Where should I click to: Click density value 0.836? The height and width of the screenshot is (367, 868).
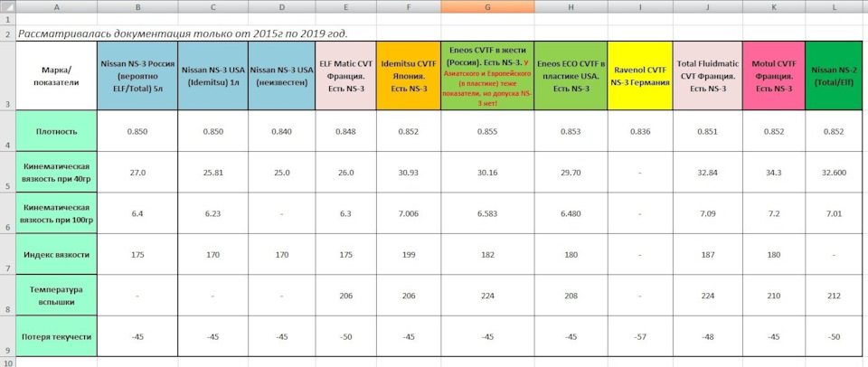click(641, 131)
